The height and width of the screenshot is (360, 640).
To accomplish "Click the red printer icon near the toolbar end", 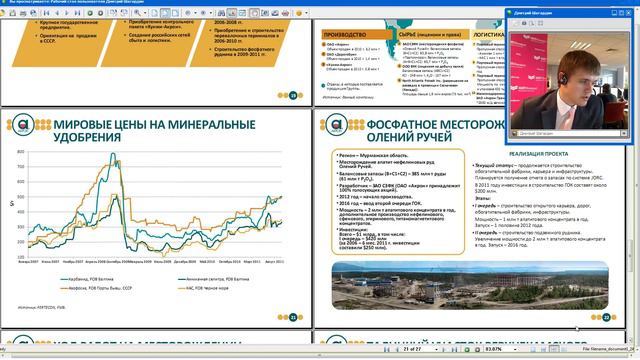I will click(x=285, y=13).
